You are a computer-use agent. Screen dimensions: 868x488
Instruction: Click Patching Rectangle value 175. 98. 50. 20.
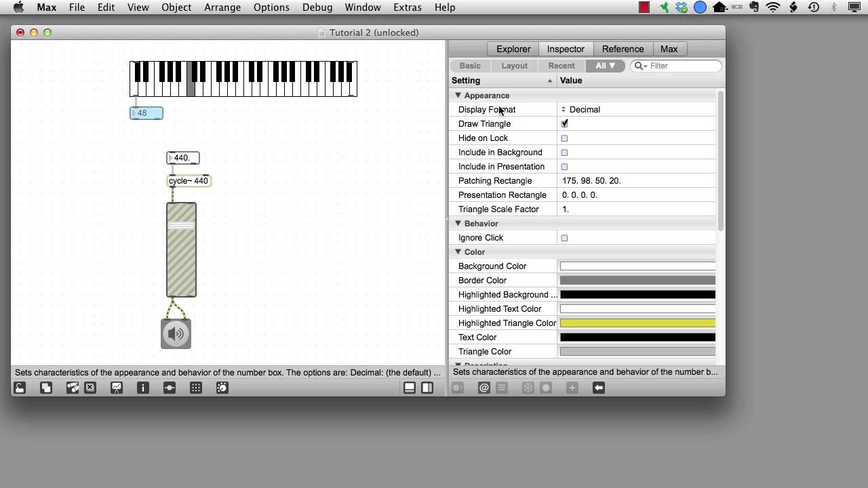click(x=591, y=181)
